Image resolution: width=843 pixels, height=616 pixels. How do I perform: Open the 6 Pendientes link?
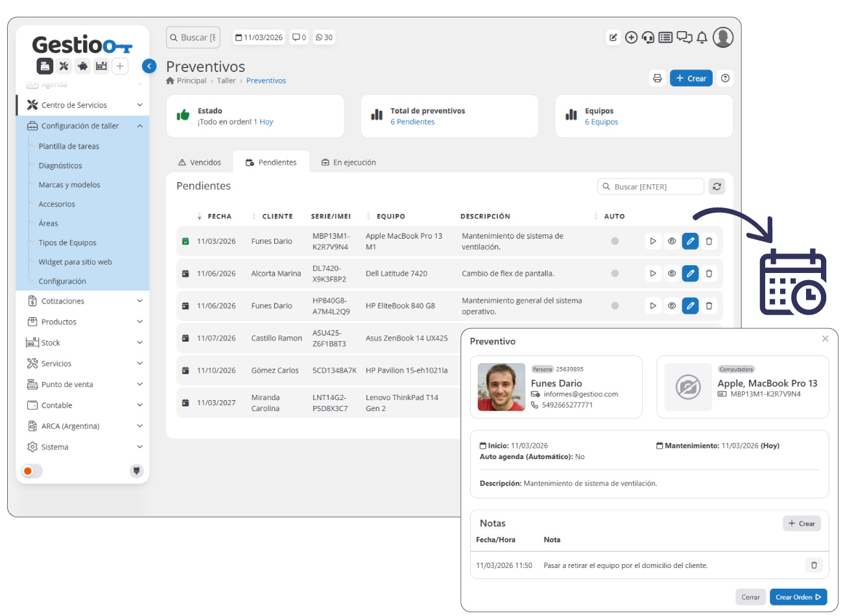coord(412,122)
